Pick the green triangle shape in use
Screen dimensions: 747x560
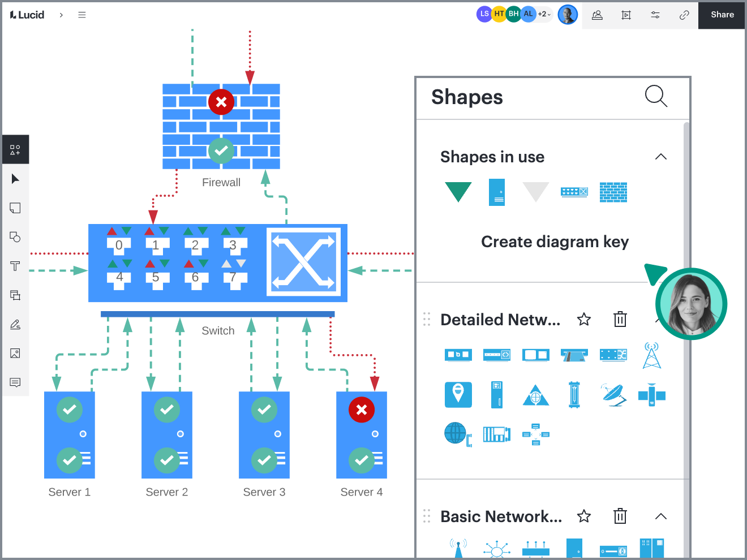[x=458, y=192]
